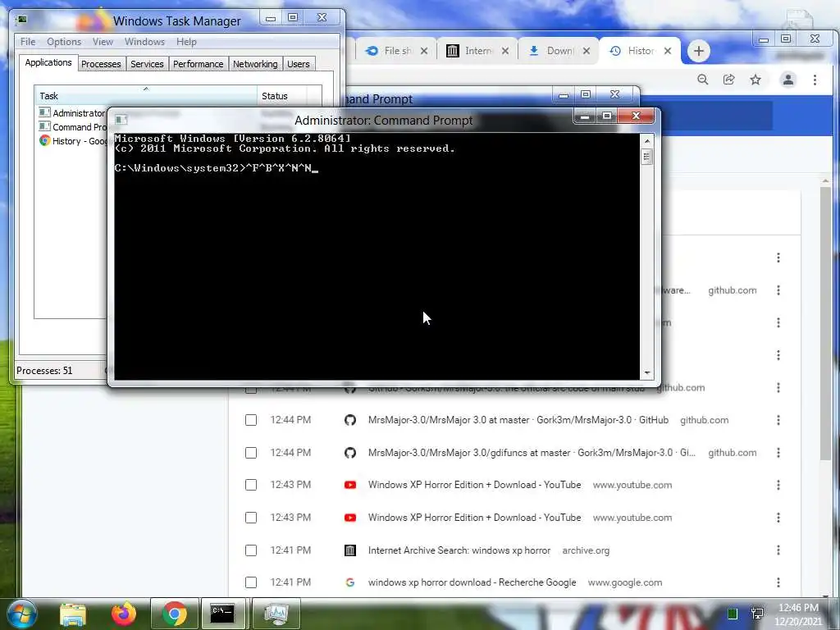
Task: Click the green tray icon
Action: tap(733, 614)
